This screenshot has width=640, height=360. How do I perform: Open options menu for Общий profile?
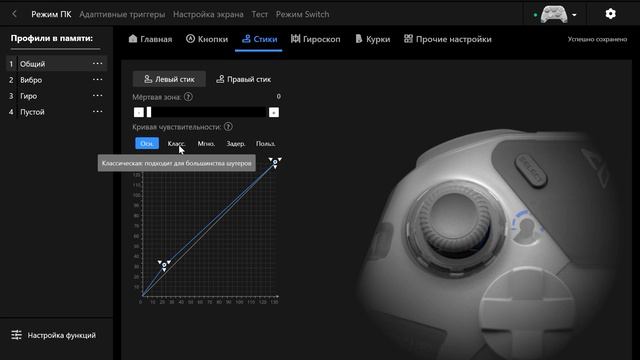tap(98, 64)
